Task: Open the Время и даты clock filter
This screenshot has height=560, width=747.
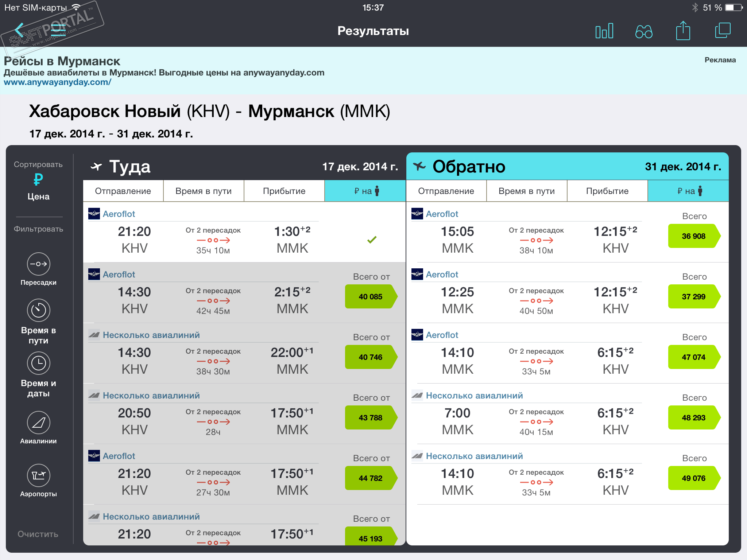Action: [x=38, y=363]
